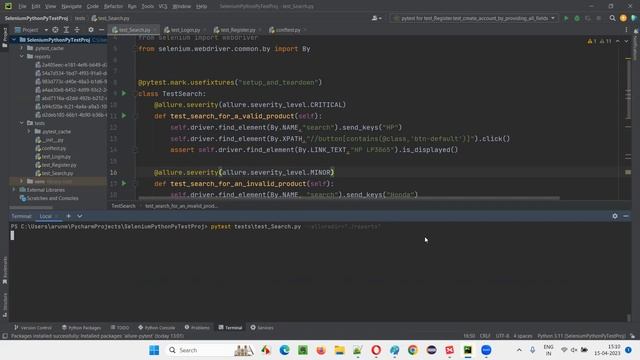Click the Python interpreter status widget
The height and width of the screenshot is (360, 640).
click(581, 336)
